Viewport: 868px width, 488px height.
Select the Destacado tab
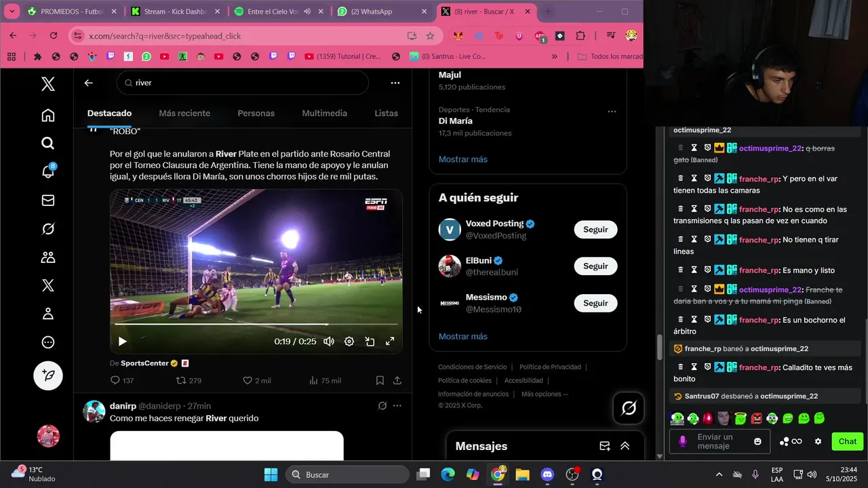point(109,113)
